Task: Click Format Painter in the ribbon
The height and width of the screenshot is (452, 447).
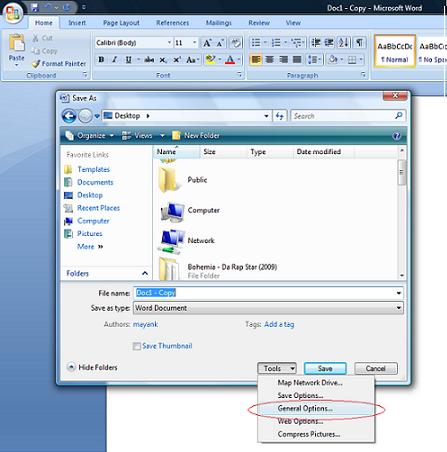Action: click(x=59, y=63)
